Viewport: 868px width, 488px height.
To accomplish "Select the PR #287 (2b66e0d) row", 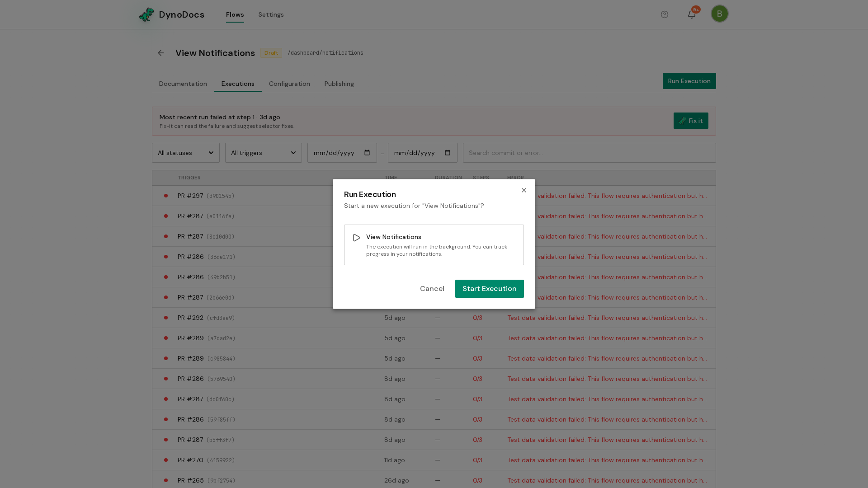I will [x=434, y=297].
